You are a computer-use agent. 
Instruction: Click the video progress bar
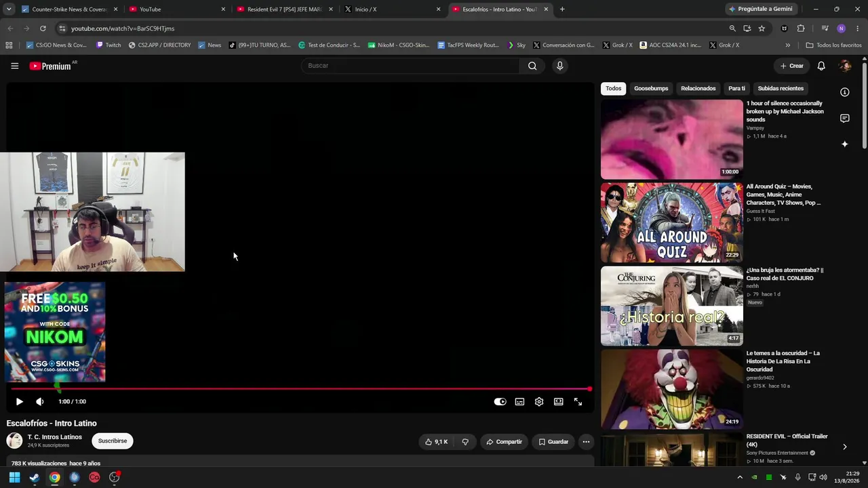click(300, 389)
